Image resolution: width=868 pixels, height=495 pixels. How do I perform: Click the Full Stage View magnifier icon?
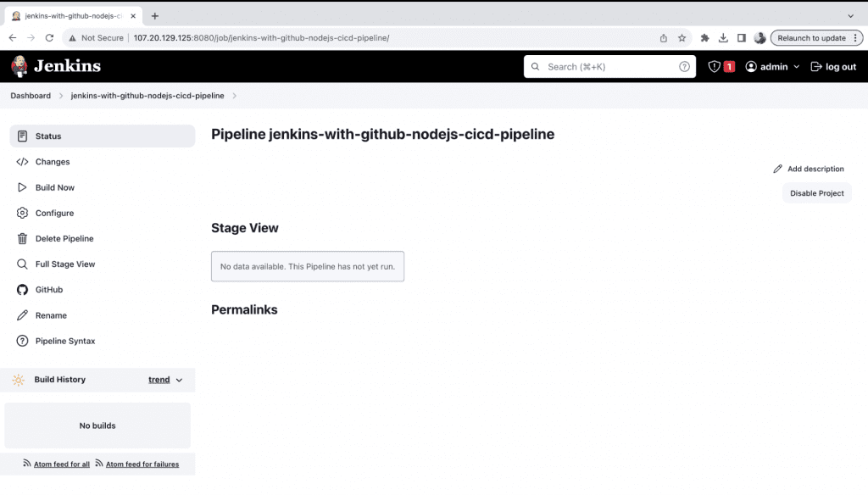click(22, 264)
